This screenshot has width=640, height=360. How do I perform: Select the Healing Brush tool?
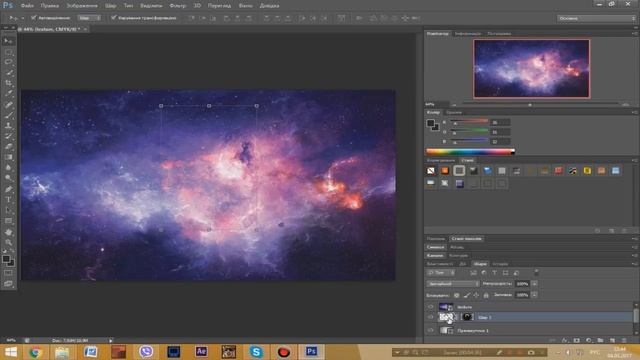click(9, 104)
